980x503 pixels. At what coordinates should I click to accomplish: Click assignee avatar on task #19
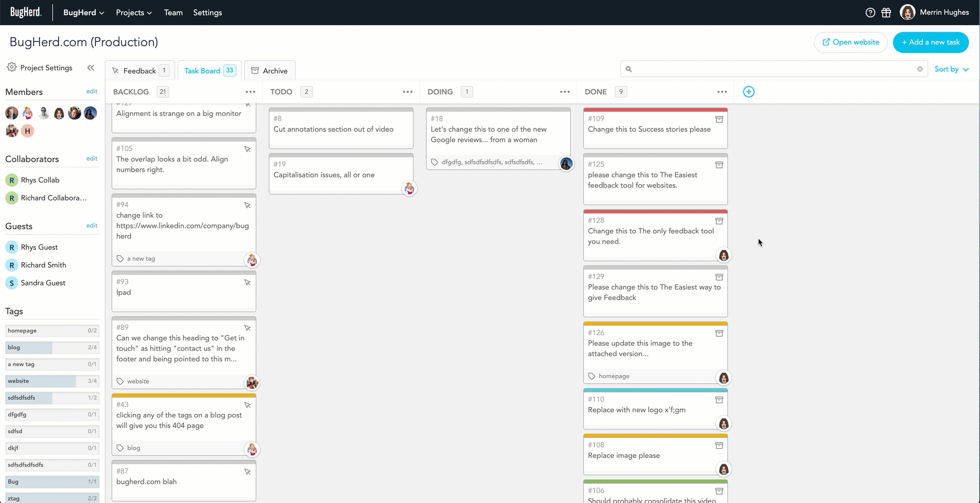409,188
